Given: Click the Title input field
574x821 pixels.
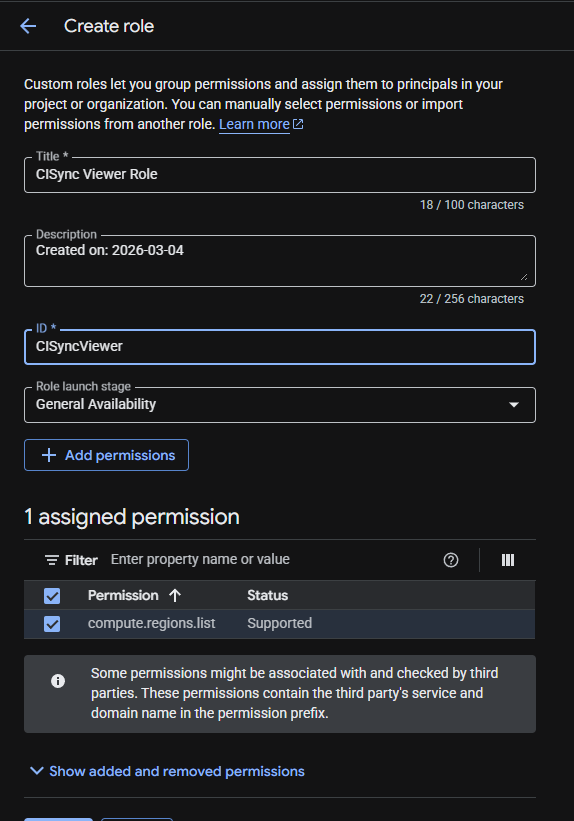Looking at the screenshot, I should (280, 175).
